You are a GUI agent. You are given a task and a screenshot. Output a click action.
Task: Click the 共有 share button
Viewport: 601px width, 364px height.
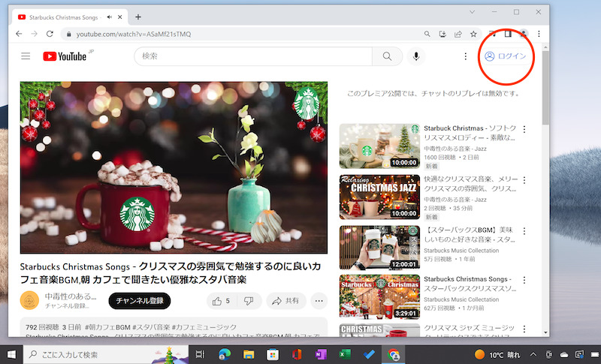[x=286, y=301]
